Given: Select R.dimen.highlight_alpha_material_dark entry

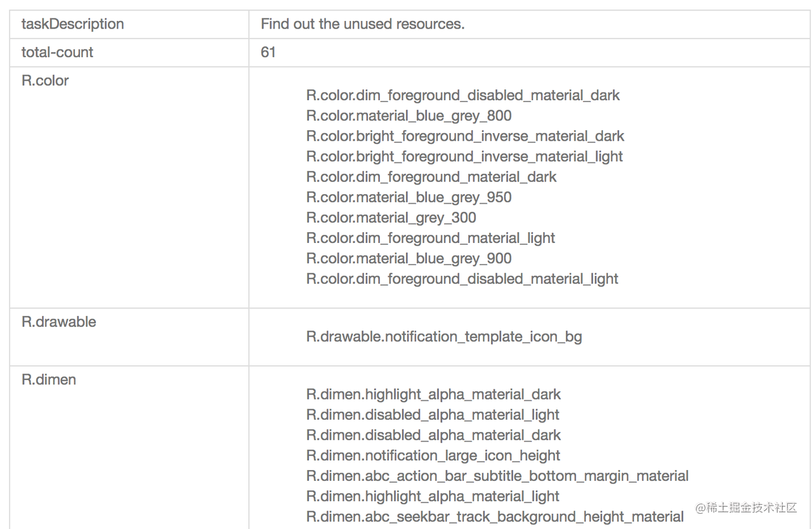Looking at the screenshot, I should 434,395.
